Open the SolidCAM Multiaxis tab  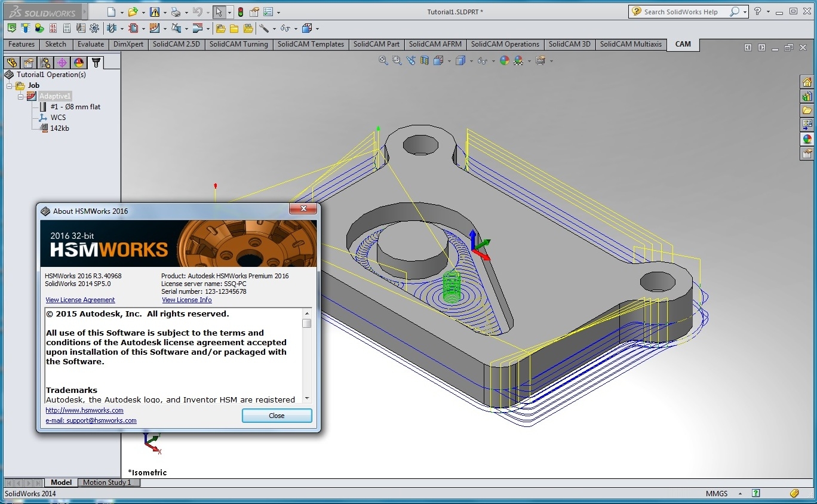pyautogui.click(x=631, y=44)
